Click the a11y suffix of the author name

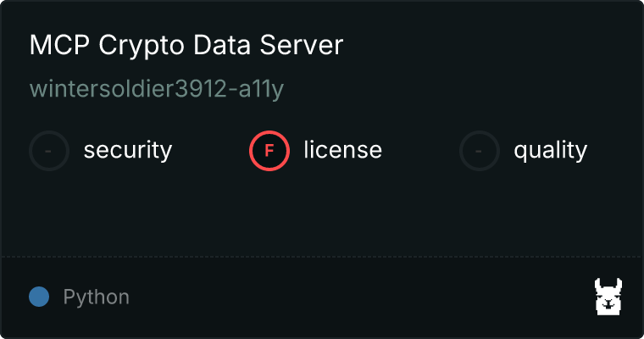tap(259, 90)
